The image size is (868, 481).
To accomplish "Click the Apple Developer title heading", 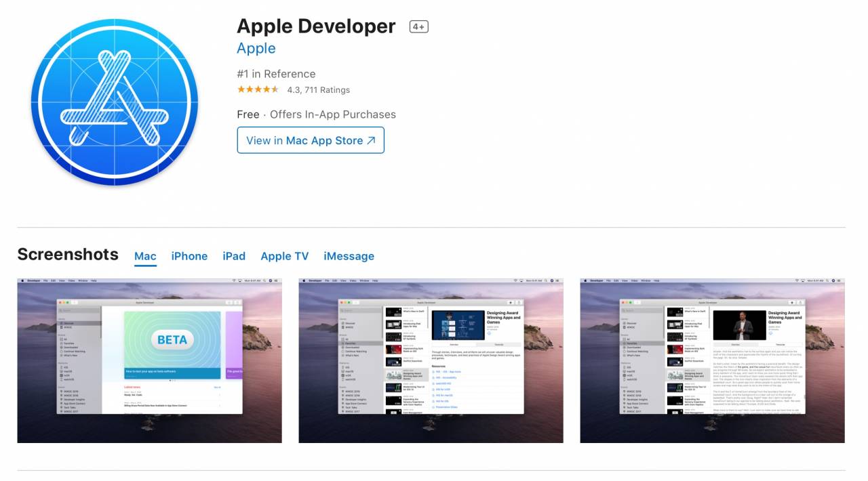I will pos(315,26).
